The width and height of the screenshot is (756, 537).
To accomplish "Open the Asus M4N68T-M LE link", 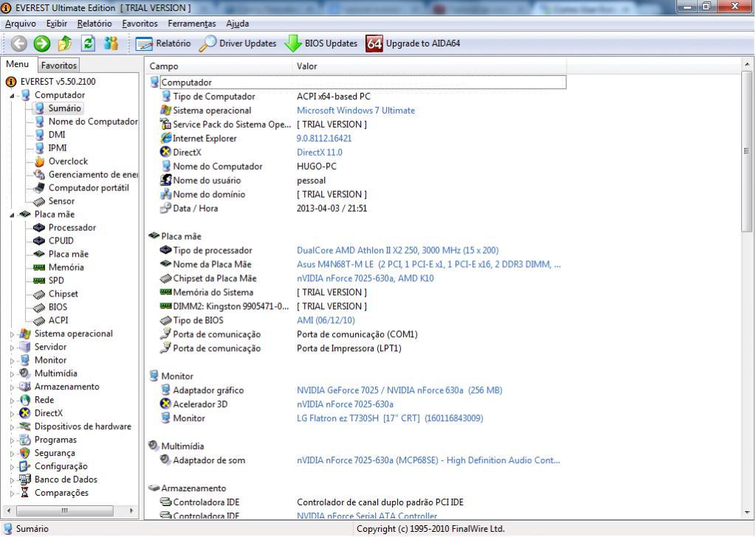I will click(x=429, y=264).
